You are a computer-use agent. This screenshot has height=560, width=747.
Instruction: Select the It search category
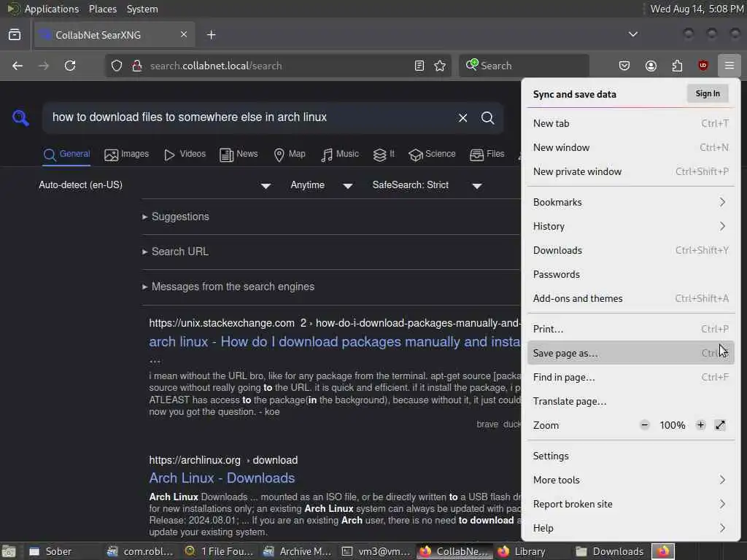coord(384,155)
